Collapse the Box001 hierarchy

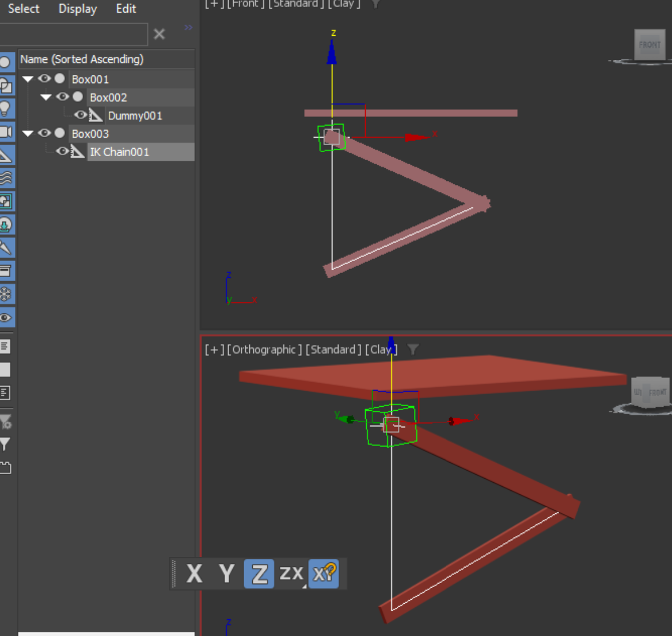[28, 79]
